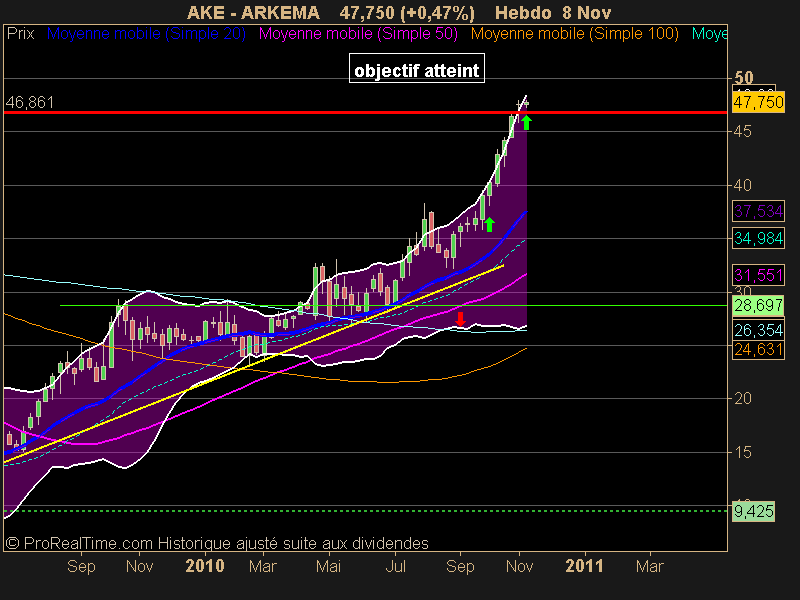800x600 pixels.
Task: Select Moyenne mobile (Simple 20) legend
Action: [146, 34]
